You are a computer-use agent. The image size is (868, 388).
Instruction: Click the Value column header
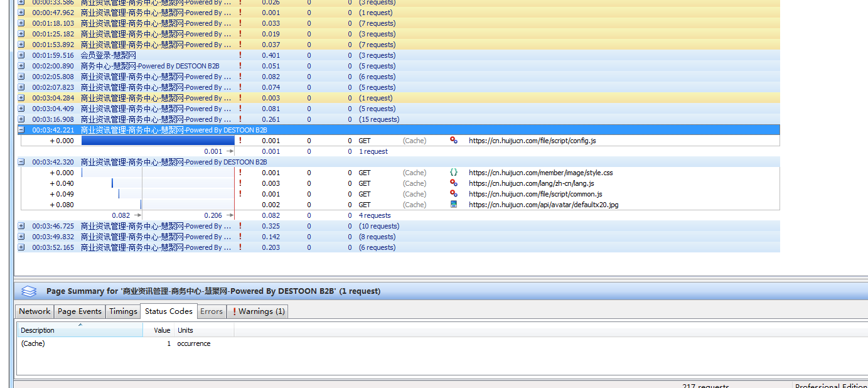(x=162, y=330)
